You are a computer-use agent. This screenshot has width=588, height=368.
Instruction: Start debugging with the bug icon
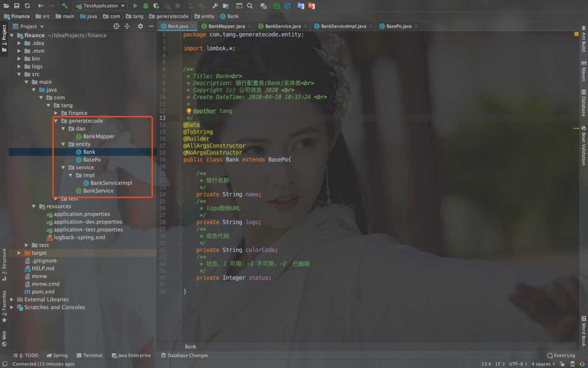click(146, 6)
